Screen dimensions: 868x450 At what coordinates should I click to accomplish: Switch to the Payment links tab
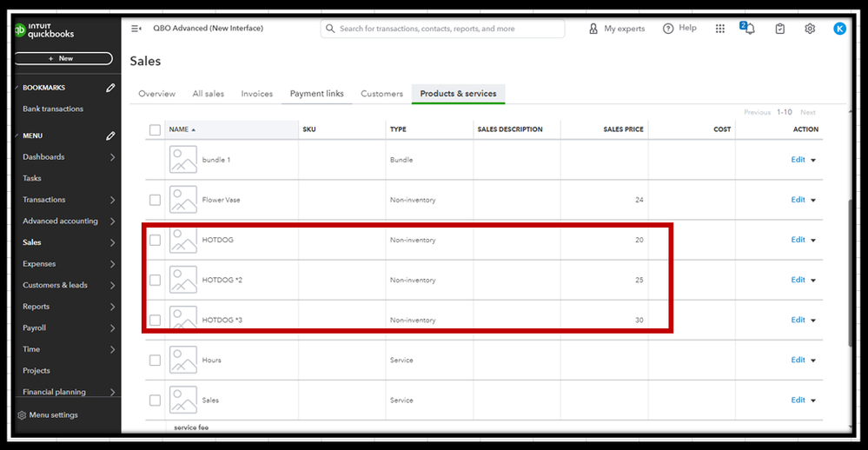(316, 94)
